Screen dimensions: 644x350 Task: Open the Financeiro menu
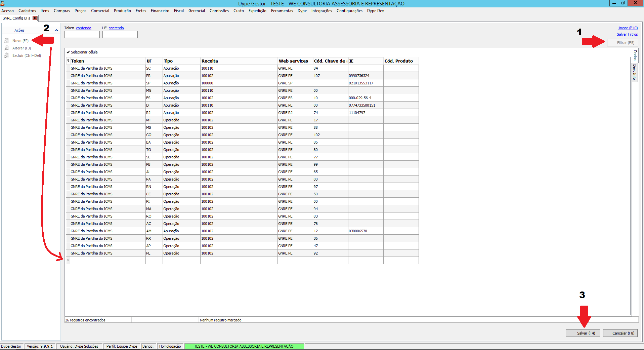click(160, 11)
